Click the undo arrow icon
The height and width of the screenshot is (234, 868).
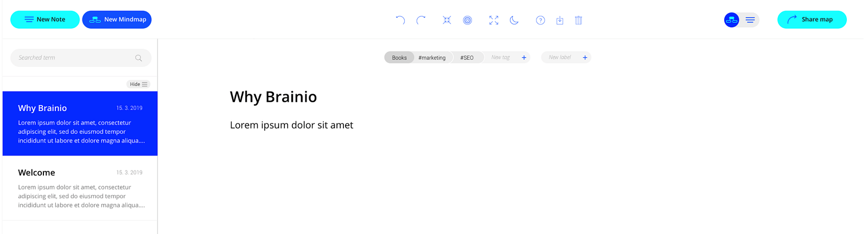click(x=400, y=20)
